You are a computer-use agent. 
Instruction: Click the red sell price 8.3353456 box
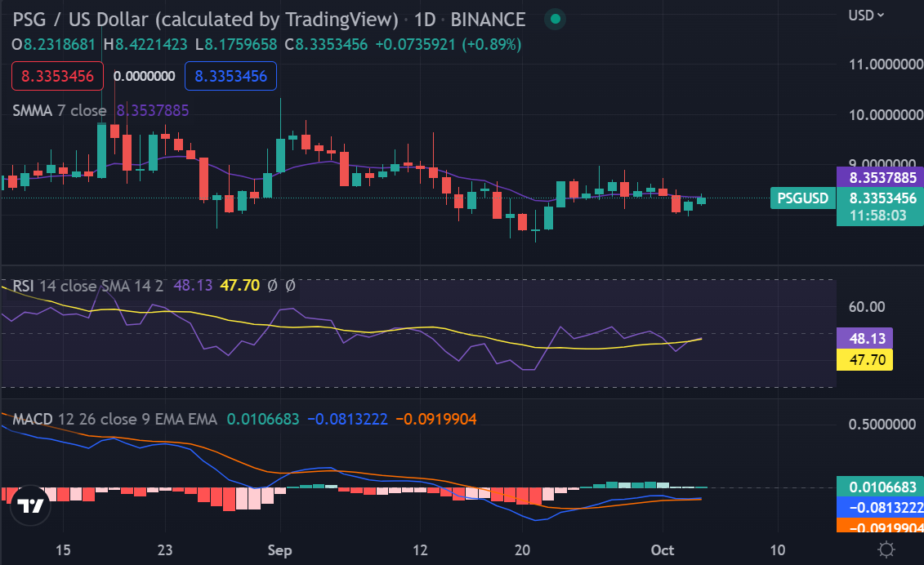point(57,76)
